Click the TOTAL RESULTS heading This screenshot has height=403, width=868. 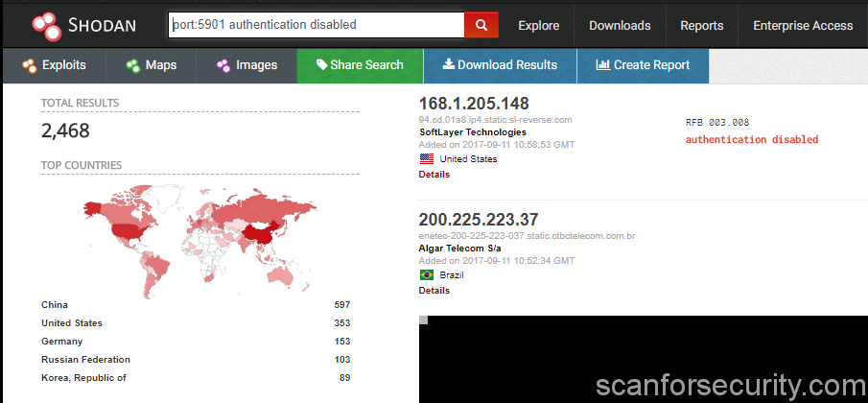coord(80,103)
